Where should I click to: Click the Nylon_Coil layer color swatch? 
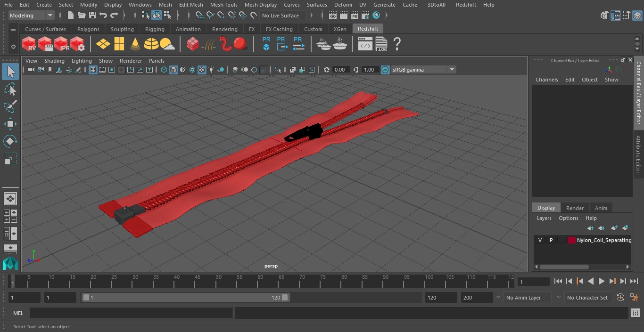pos(572,240)
